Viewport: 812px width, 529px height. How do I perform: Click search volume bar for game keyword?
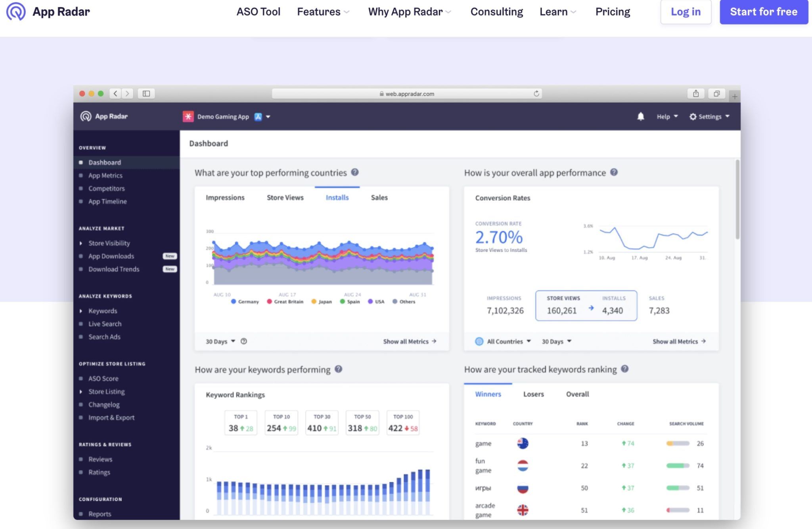click(678, 443)
